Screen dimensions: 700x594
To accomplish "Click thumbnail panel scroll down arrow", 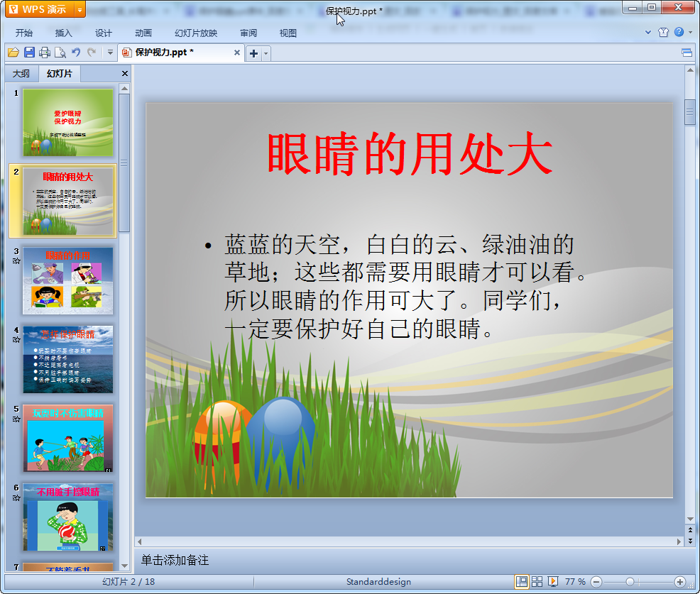I will [124, 566].
